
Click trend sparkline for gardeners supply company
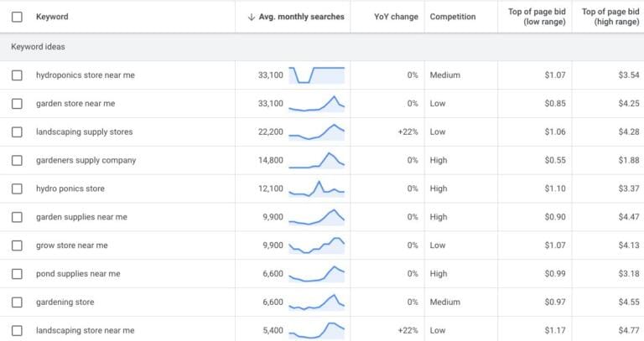click(316, 161)
